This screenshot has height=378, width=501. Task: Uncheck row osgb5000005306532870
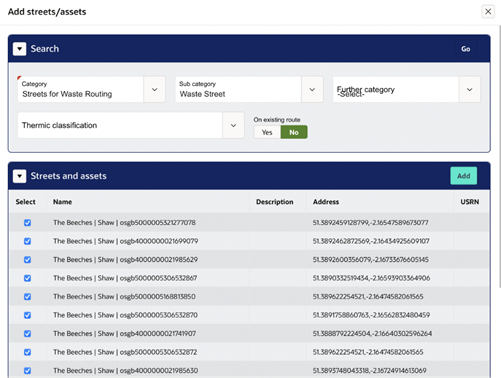coord(28,315)
